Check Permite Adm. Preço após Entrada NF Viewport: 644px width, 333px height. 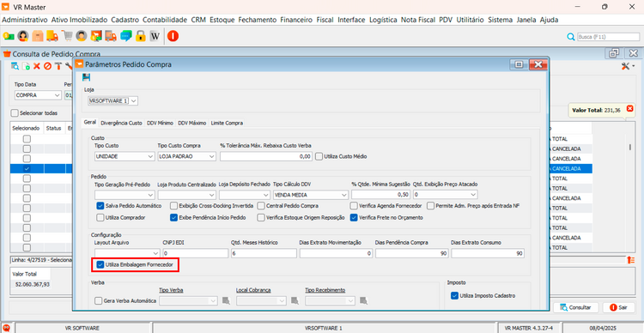pos(431,205)
